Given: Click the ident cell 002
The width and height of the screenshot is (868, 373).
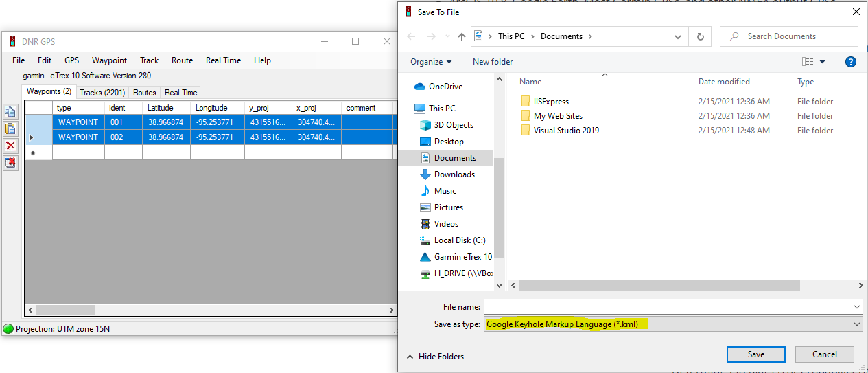Looking at the screenshot, I should [x=124, y=137].
